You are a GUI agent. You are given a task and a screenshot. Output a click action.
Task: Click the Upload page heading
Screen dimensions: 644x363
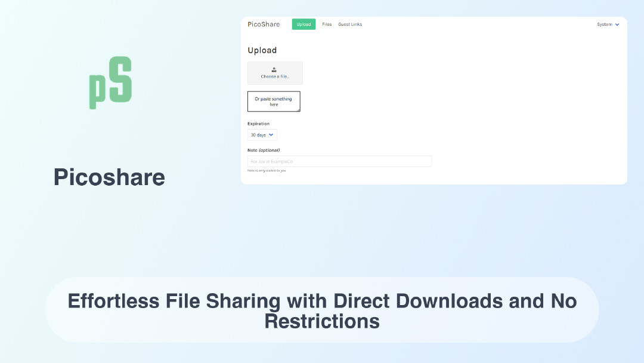click(262, 50)
